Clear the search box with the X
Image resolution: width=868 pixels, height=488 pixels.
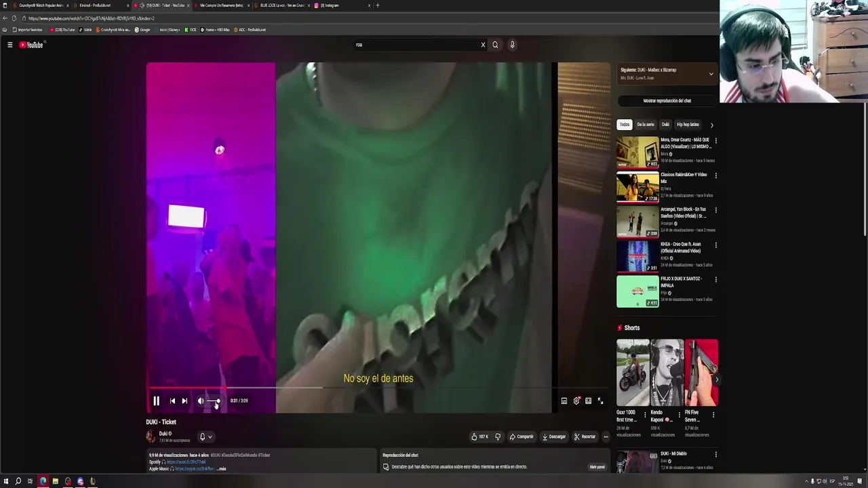(x=483, y=45)
